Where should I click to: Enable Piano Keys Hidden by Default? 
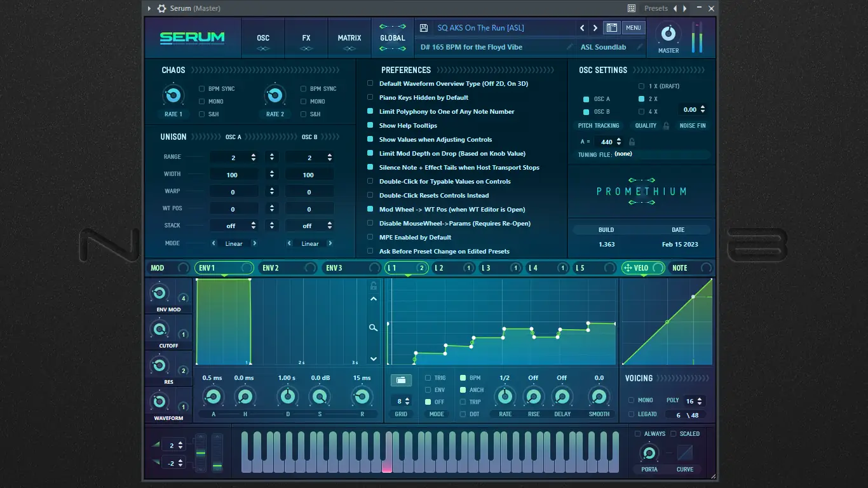coord(370,98)
